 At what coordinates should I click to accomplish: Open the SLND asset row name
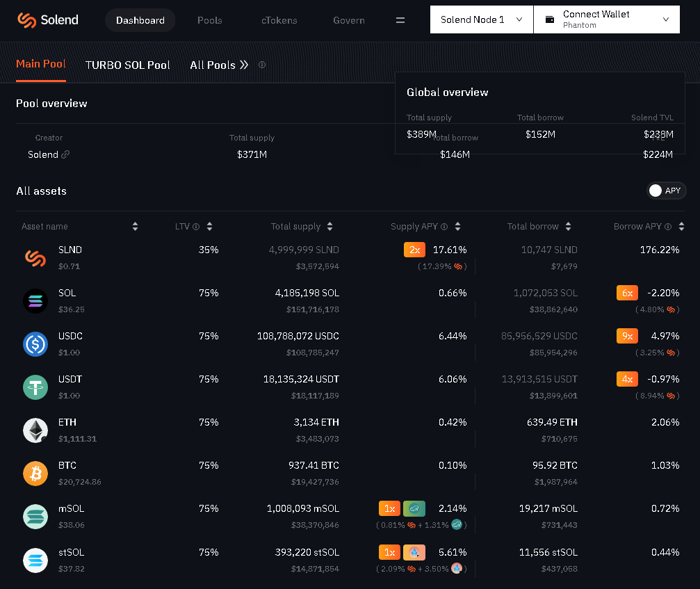(x=70, y=250)
